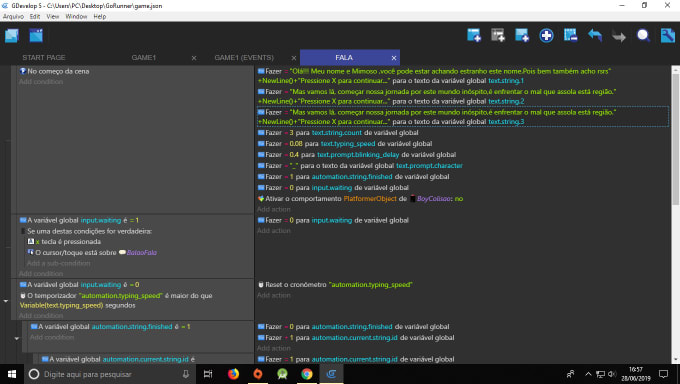680x384 pixels.
Task: Open the wrench settings icon in toolbar
Action: coord(667,35)
